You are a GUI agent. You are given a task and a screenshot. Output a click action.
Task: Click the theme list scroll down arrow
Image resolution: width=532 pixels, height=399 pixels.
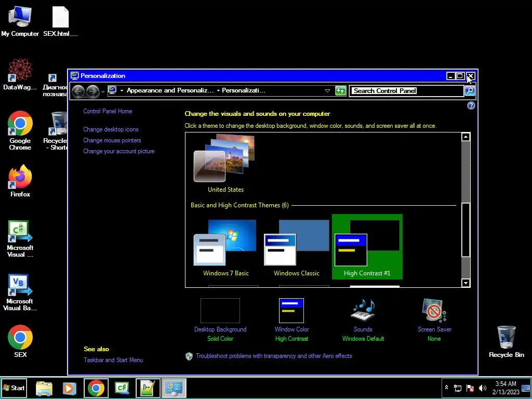coord(466,283)
